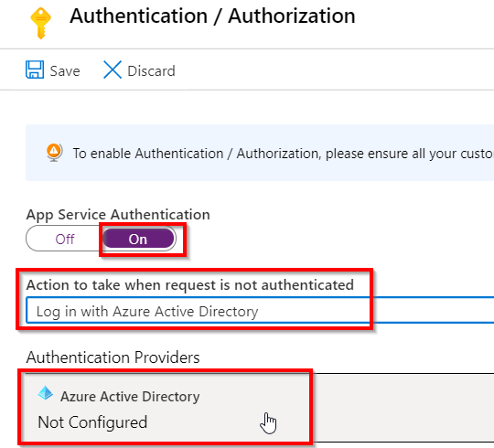Click the App Service Authentication label
This screenshot has height=448, width=494.
[118, 215]
